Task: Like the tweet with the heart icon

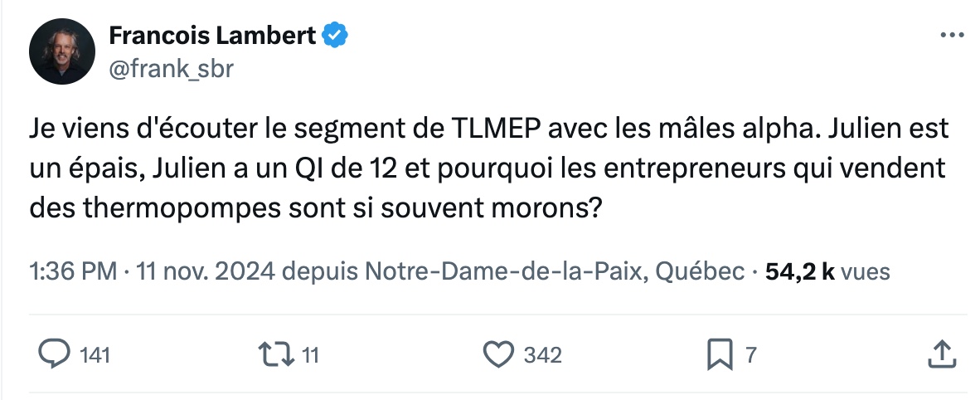Action: [498, 355]
